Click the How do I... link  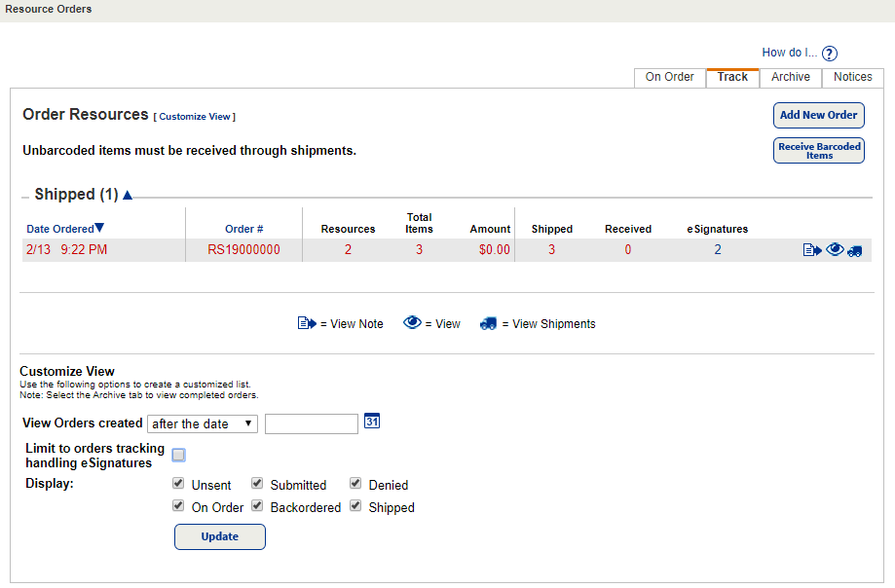pyautogui.click(x=790, y=53)
